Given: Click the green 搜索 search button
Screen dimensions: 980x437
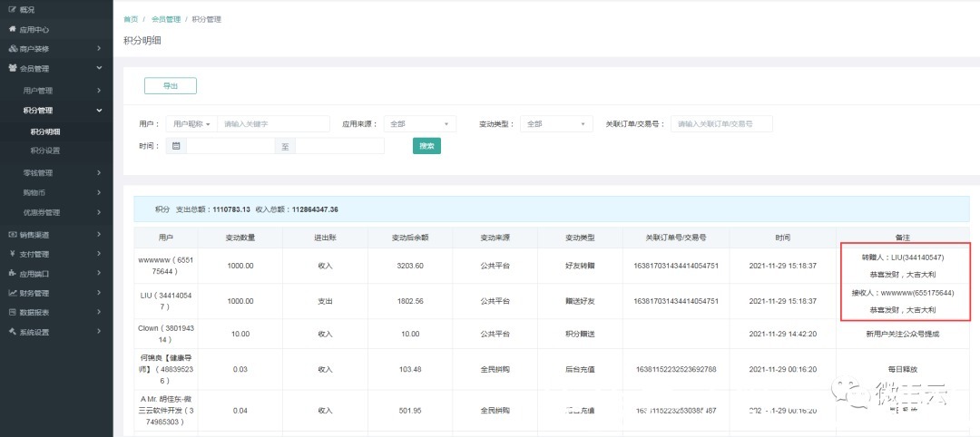Looking at the screenshot, I should click(x=426, y=145).
